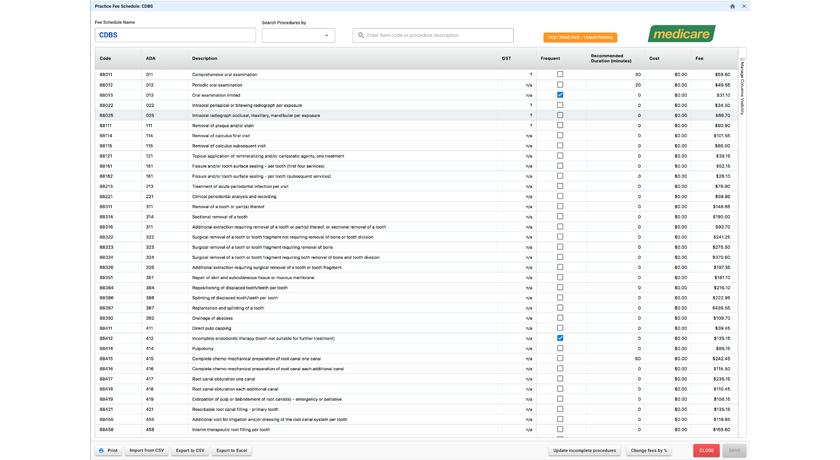Click description 'Root canal obturation one canal'
This screenshot has height=460, width=840.
pyautogui.click(x=223, y=379)
